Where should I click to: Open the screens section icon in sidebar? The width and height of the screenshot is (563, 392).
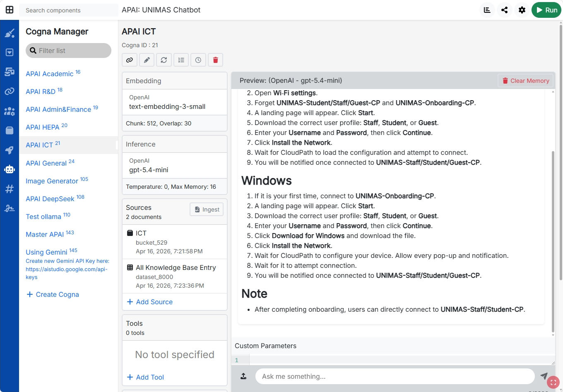point(10,72)
